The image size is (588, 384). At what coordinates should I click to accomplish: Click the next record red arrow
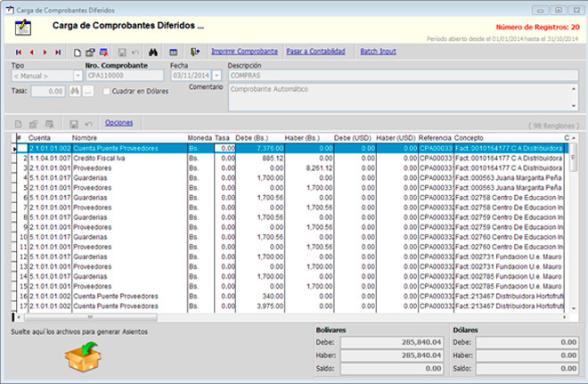[45, 52]
